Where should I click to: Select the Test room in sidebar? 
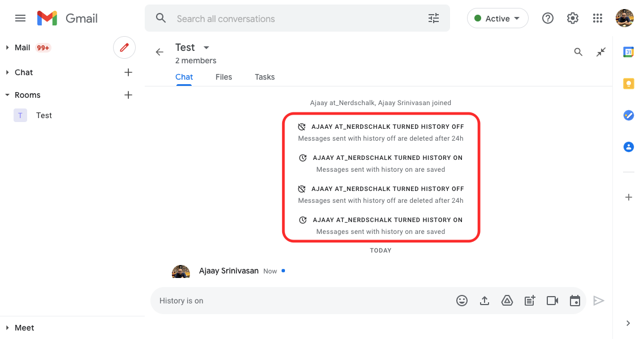point(44,115)
